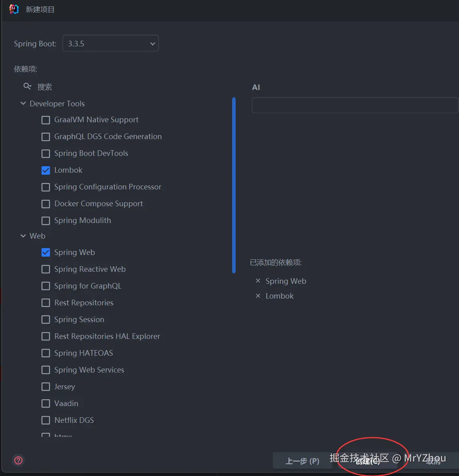The width and height of the screenshot is (459, 476).
Task: Remove Spring Web with its X icon
Action: [x=258, y=281]
